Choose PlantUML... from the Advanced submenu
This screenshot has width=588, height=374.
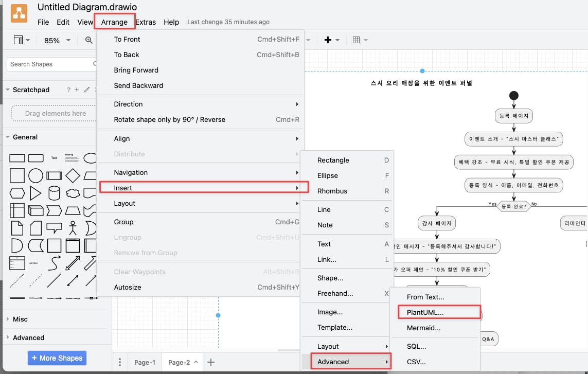[425, 312]
